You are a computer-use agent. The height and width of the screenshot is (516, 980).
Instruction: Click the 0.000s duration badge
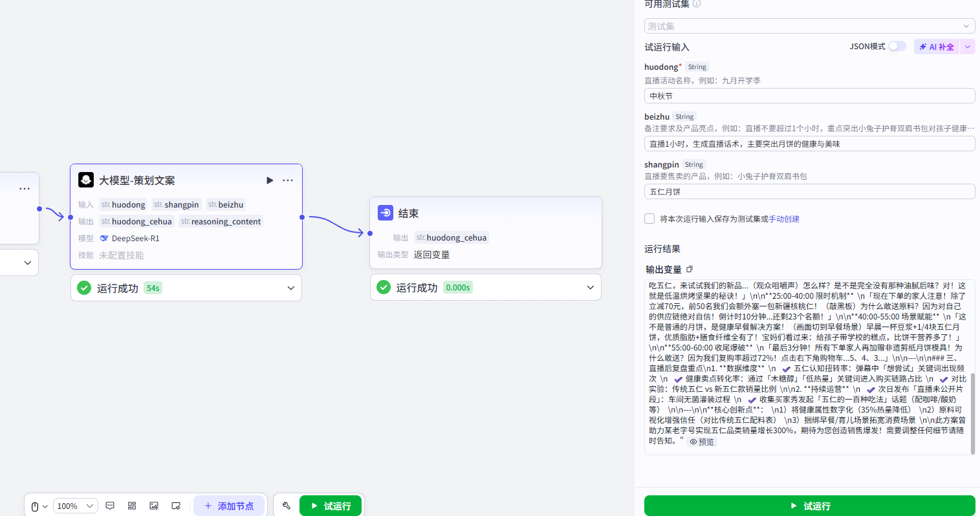coord(457,287)
